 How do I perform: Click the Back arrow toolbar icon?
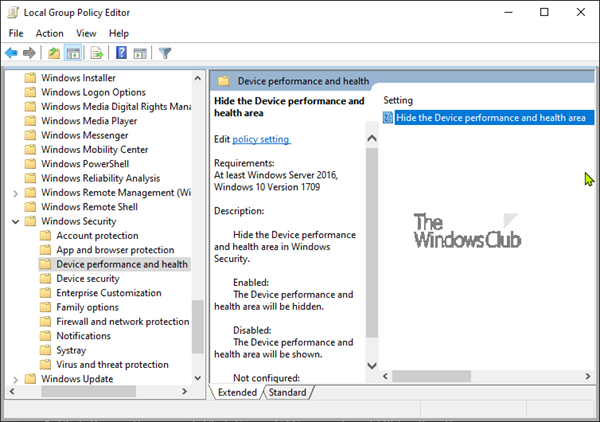click(11, 53)
